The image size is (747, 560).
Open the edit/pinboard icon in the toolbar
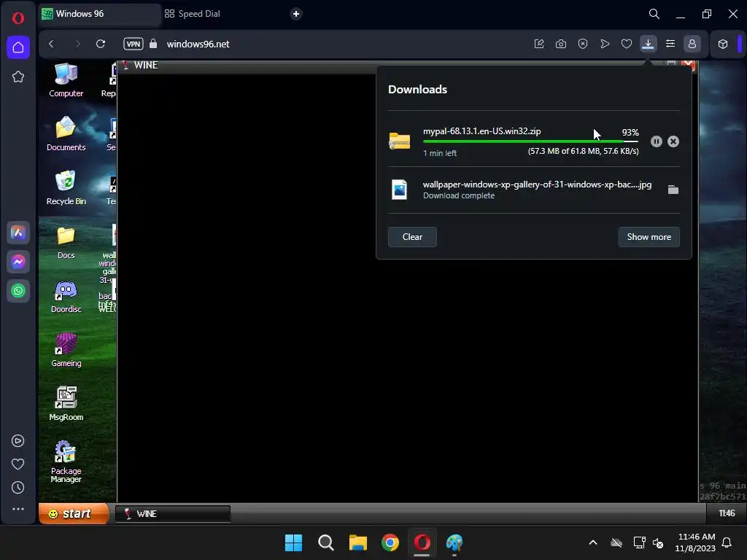pos(539,44)
